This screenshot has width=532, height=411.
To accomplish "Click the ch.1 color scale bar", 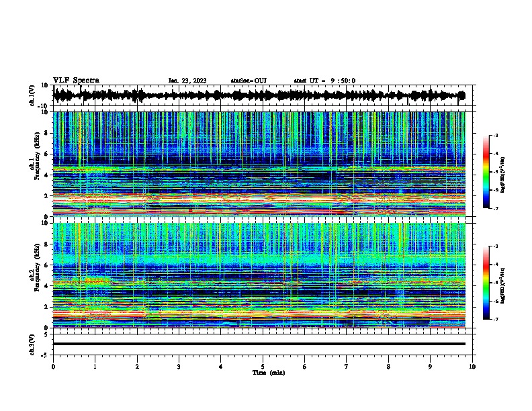I will coord(486,172).
